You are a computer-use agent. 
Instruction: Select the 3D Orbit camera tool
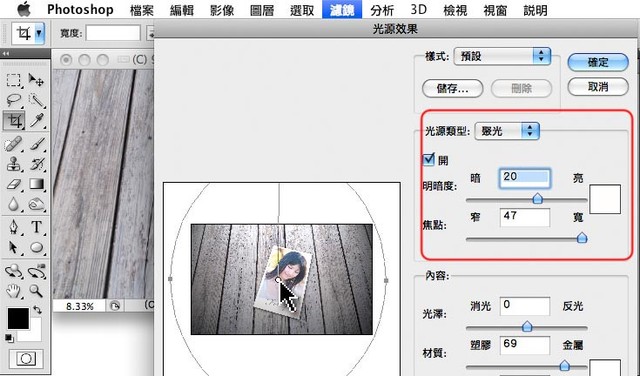tap(36, 270)
